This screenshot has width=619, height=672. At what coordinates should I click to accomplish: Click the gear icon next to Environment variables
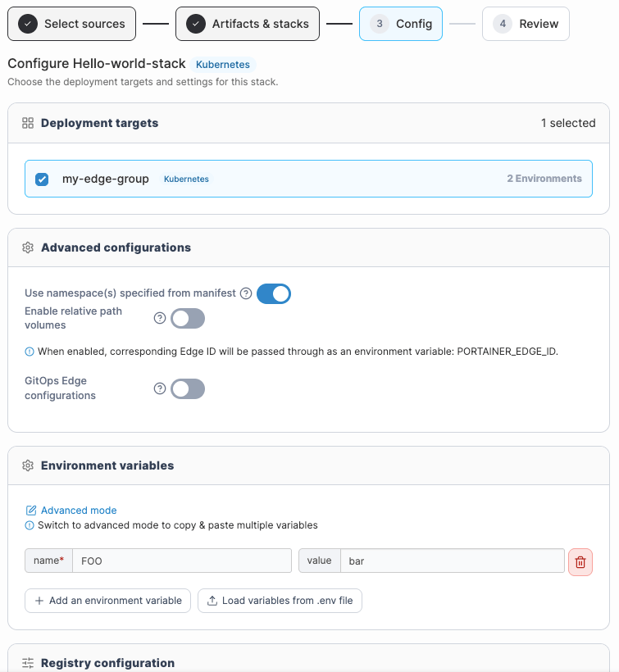point(28,465)
